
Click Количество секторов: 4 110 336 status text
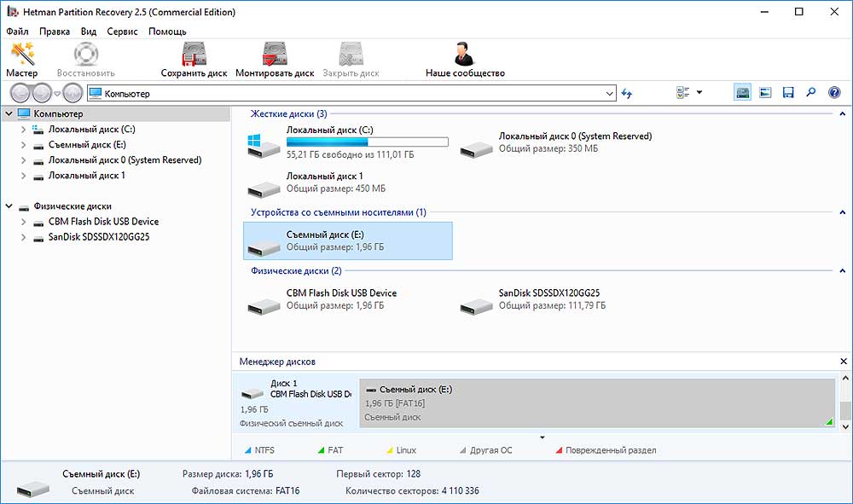[412, 491]
